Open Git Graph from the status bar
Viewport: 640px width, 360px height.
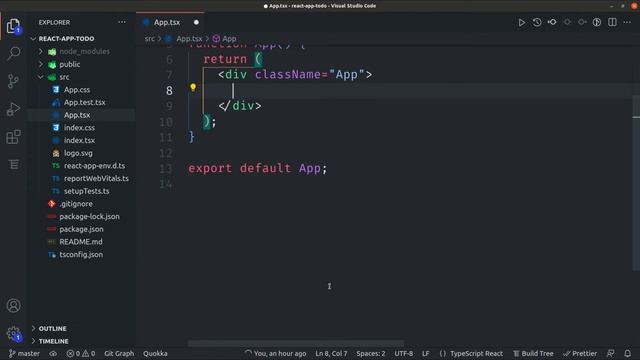click(x=119, y=353)
